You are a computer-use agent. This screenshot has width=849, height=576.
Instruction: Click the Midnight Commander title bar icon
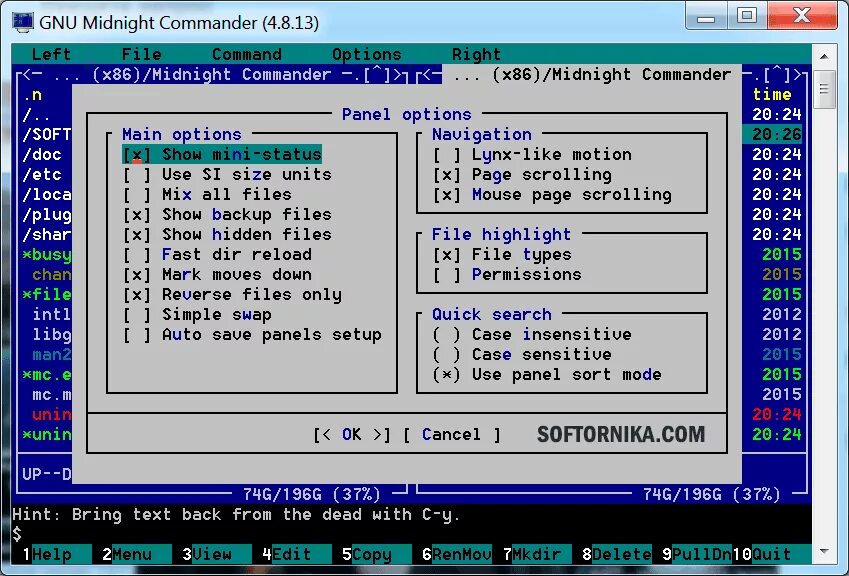[23, 22]
